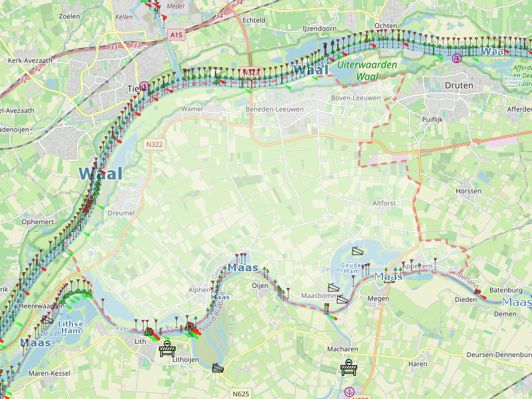Screen dimensions: 532x399
Task: Click the purple anchor icon below Macharen barrier
Action: pos(349,392)
